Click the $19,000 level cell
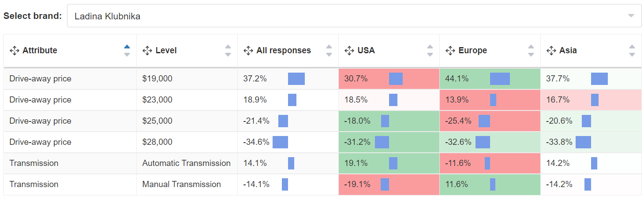The height and width of the screenshot is (206, 644). pos(157,79)
